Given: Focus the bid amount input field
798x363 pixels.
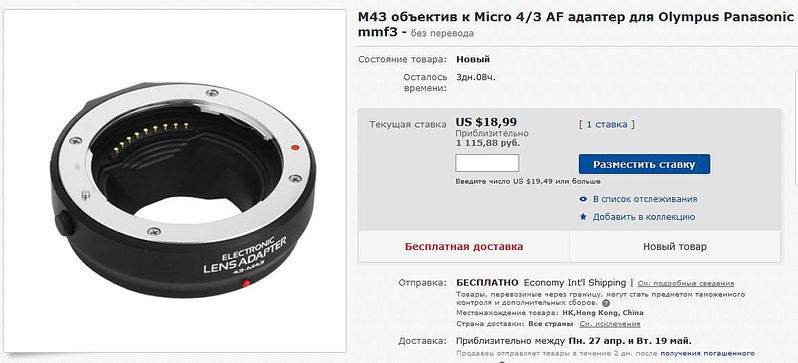Looking at the screenshot, I should (x=487, y=163).
